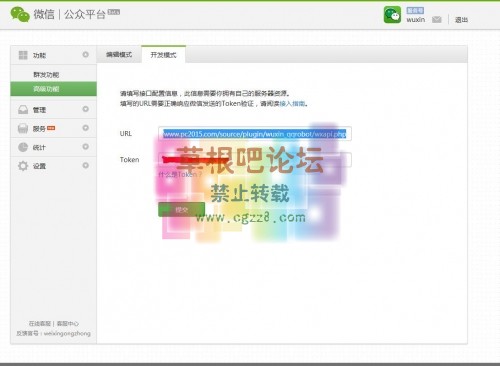This screenshot has height=366, width=500.
Task: Open the 什么是Token help link
Action: click(x=180, y=174)
